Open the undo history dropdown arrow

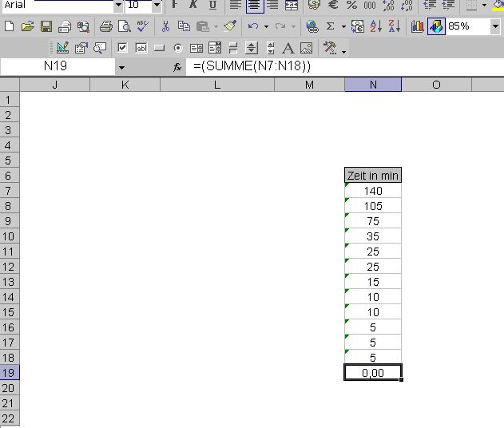[x=267, y=26]
